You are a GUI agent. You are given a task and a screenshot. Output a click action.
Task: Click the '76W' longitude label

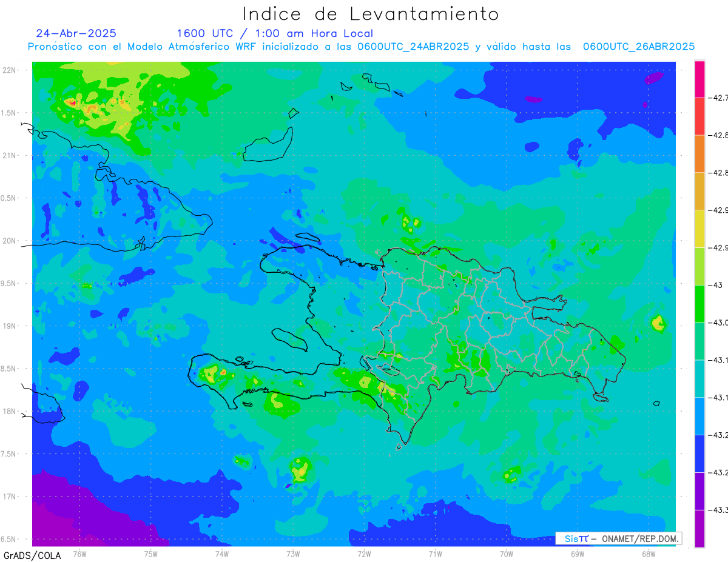(x=79, y=554)
